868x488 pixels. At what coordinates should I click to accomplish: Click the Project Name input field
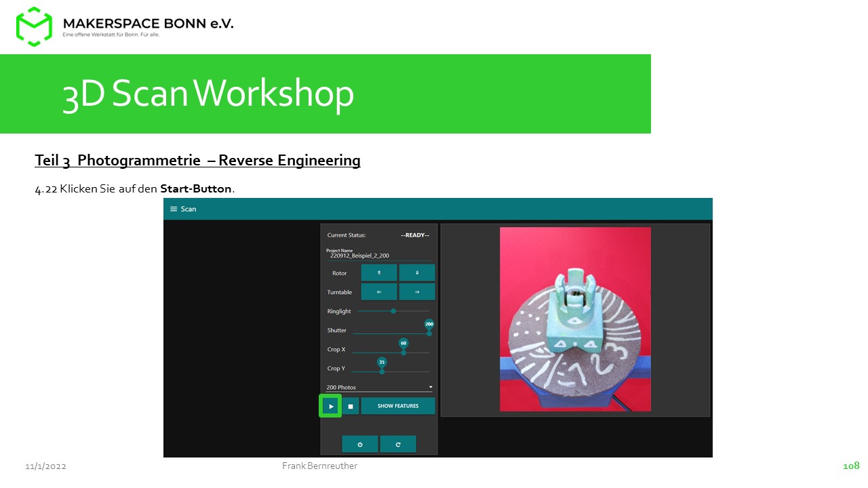[x=378, y=255]
